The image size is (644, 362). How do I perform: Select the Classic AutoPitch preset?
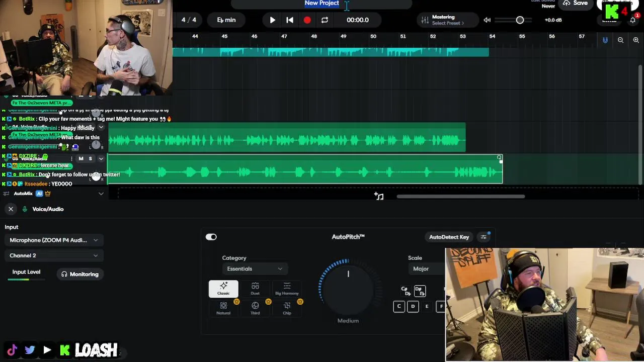pyautogui.click(x=223, y=289)
